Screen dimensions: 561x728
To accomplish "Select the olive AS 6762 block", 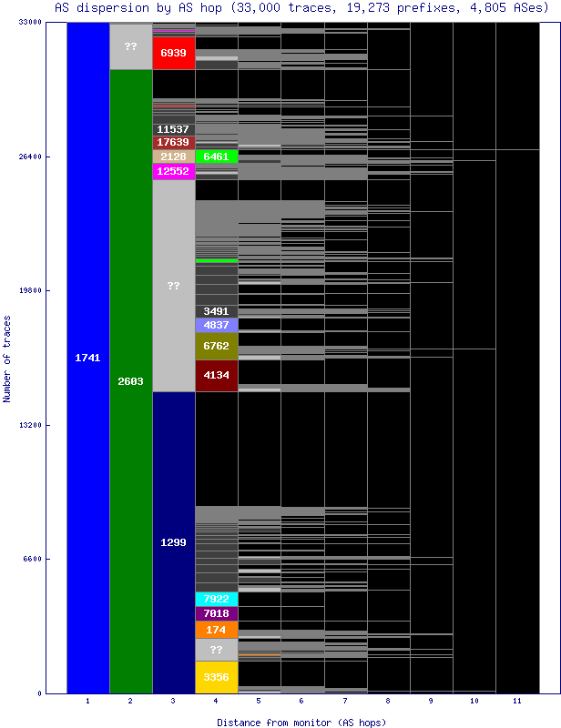I will coord(216,346).
